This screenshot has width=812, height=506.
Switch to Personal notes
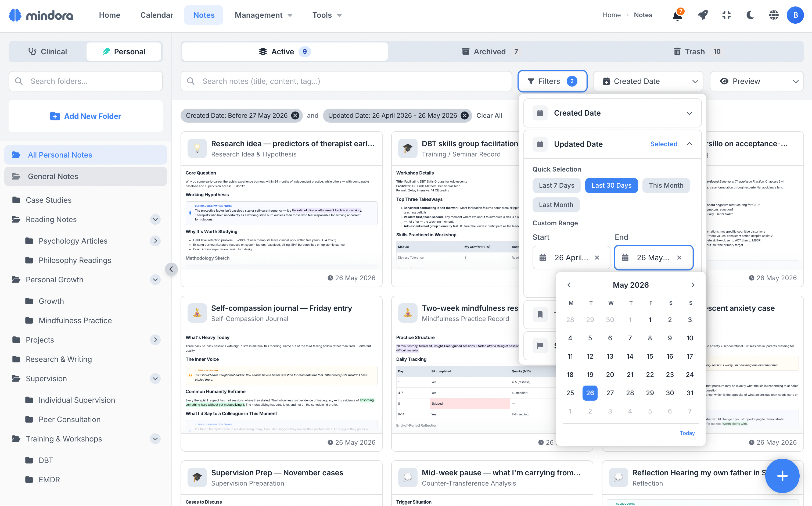(x=124, y=52)
